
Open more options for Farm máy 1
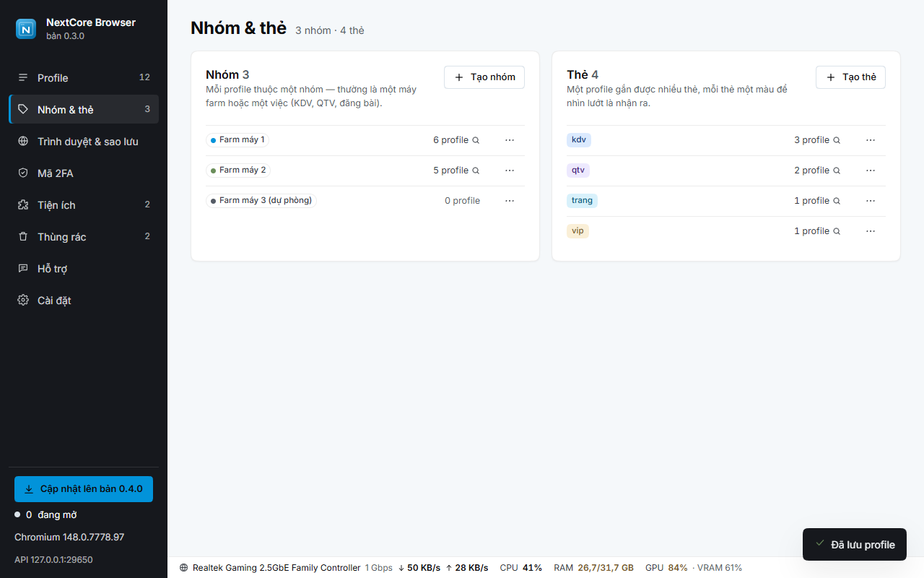[x=510, y=140]
